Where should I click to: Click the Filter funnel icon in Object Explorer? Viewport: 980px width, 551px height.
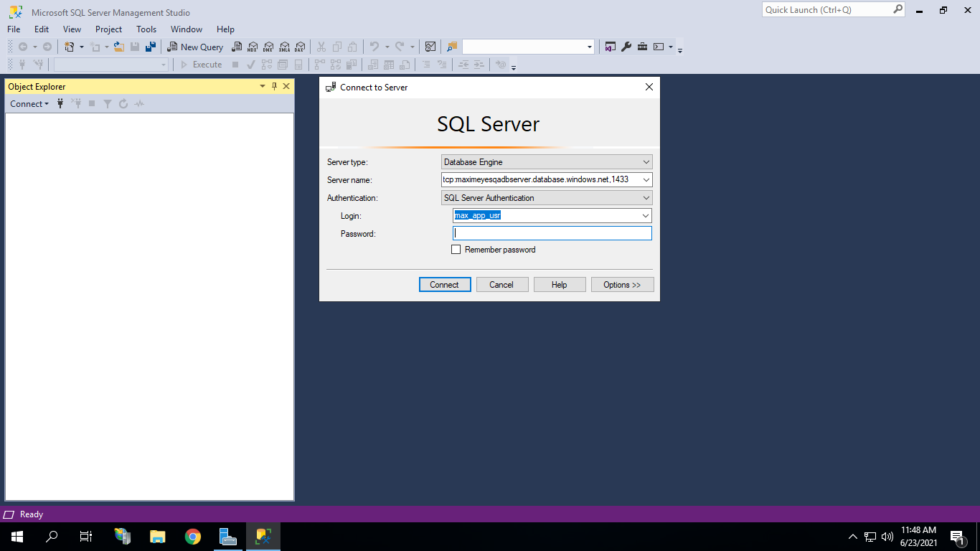click(108, 104)
